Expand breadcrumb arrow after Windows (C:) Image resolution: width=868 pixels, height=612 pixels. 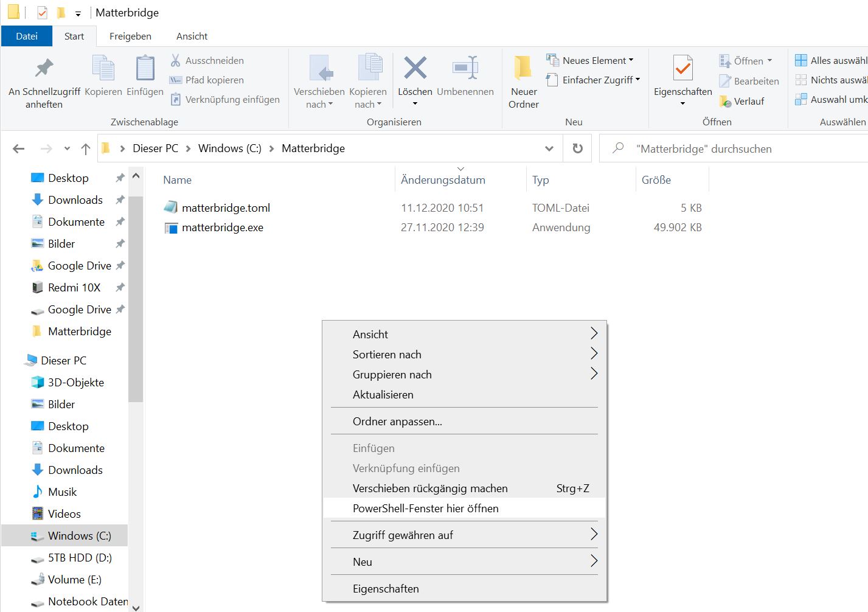coord(271,148)
